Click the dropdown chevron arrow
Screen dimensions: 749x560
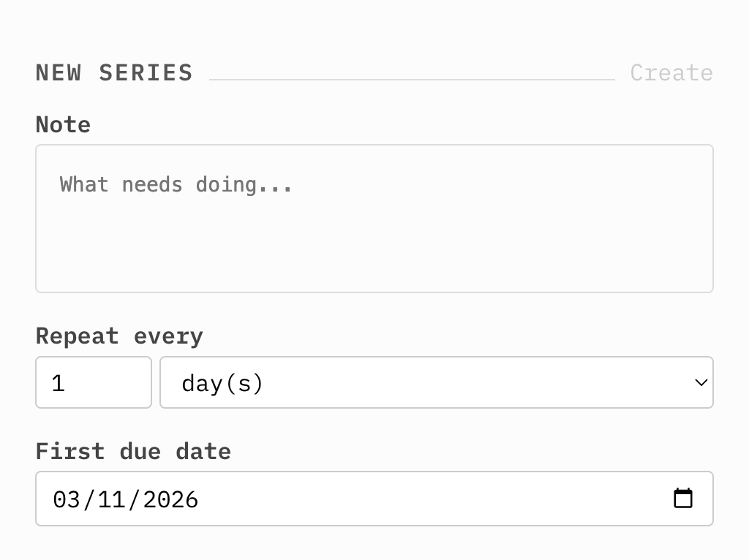click(x=701, y=382)
